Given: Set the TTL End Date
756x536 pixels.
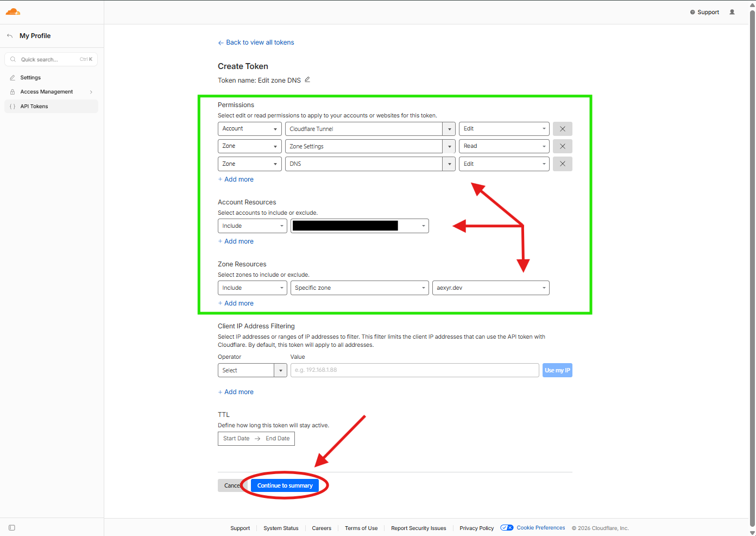Looking at the screenshot, I should pos(278,439).
